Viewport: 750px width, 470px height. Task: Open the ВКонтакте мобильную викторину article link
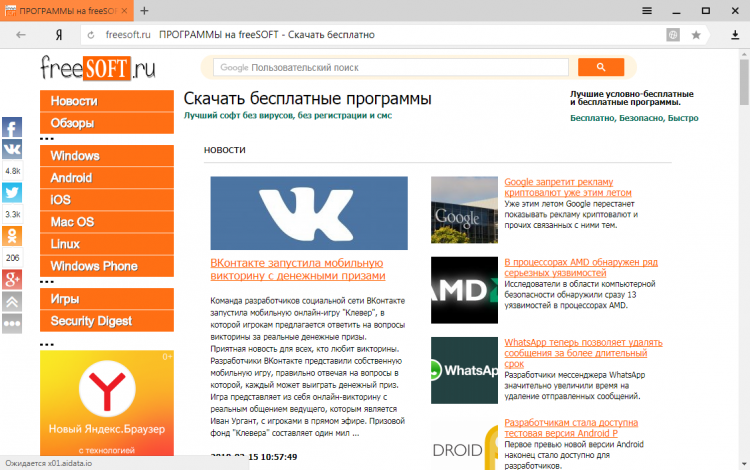coord(298,269)
